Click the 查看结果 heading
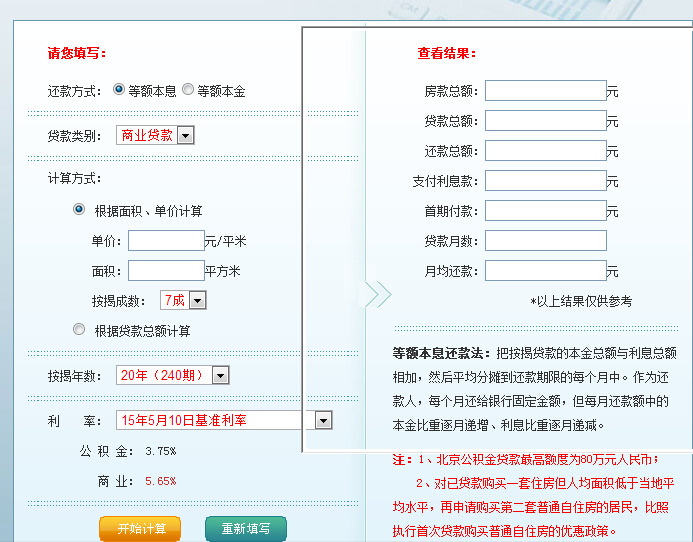693x542 pixels. pos(447,53)
